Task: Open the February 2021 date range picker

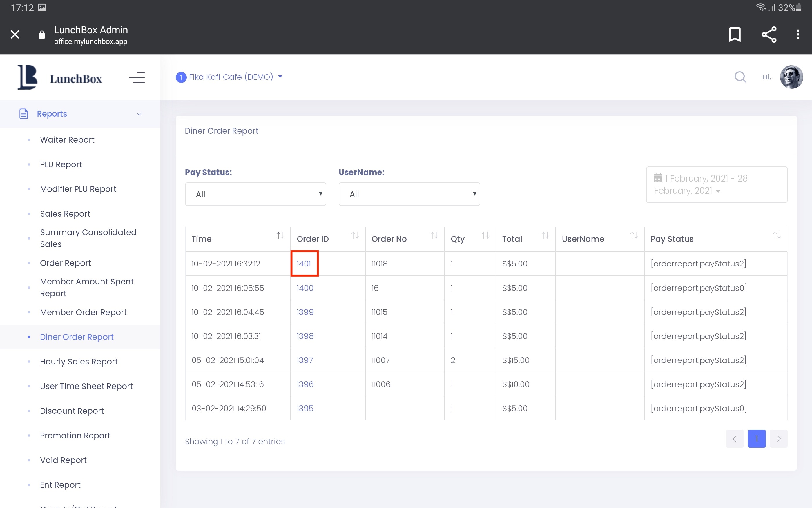Action: click(716, 184)
